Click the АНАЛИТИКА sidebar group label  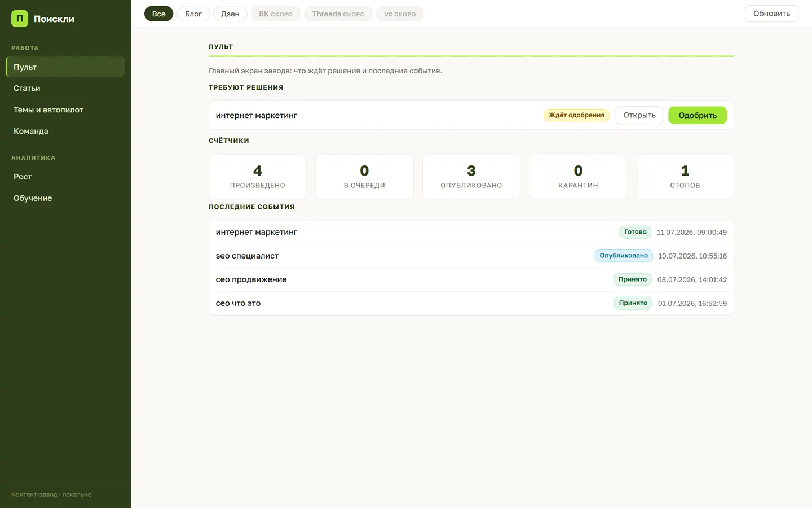(x=33, y=158)
